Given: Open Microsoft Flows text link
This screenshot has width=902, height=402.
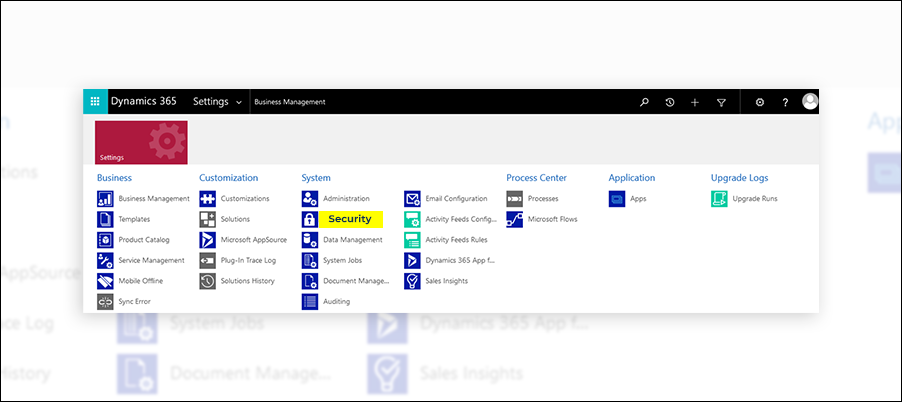Looking at the screenshot, I should [552, 219].
